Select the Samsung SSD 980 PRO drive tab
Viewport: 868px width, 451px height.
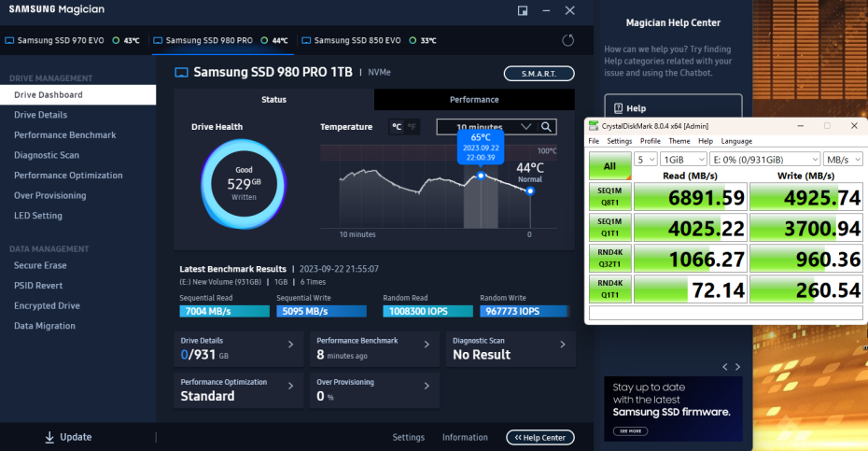coord(221,40)
